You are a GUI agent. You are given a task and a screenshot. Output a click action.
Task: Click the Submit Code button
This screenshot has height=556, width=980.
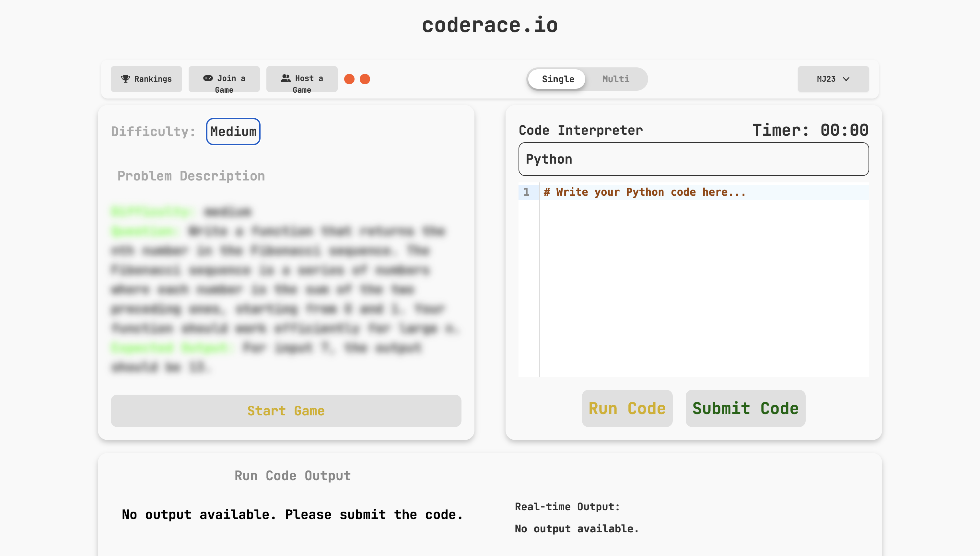click(745, 408)
